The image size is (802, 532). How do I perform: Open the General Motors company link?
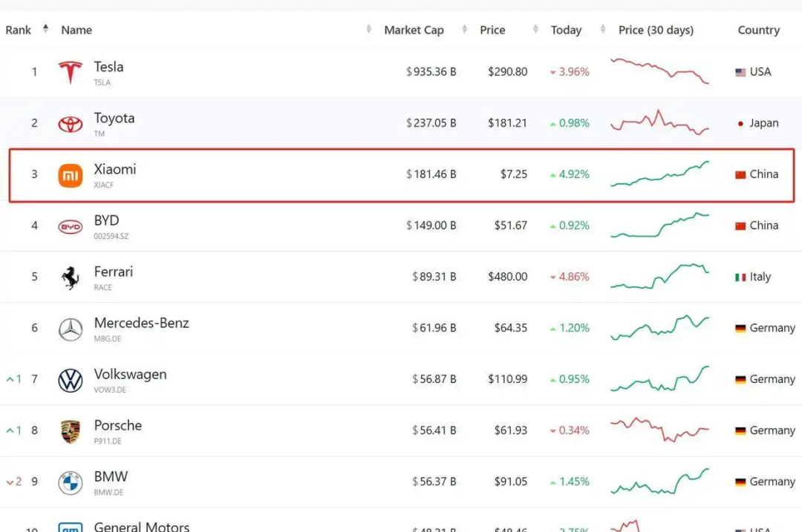tap(142, 526)
